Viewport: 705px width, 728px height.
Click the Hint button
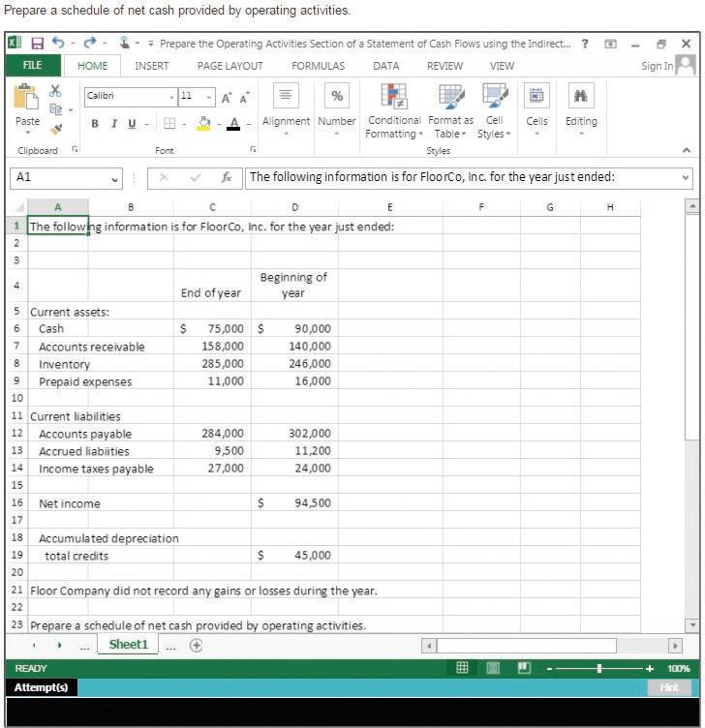[669, 687]
